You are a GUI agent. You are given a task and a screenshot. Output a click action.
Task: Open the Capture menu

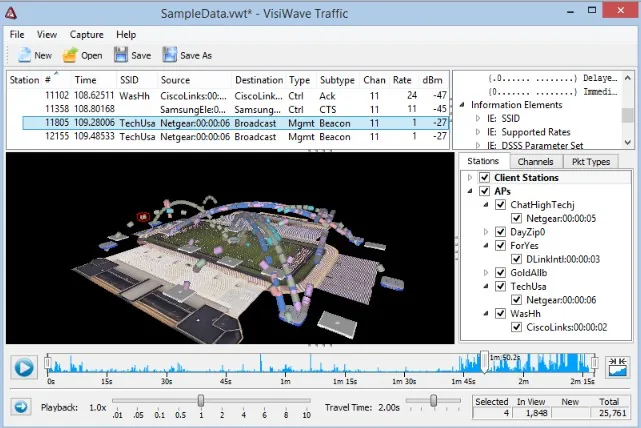coord(86,34)
